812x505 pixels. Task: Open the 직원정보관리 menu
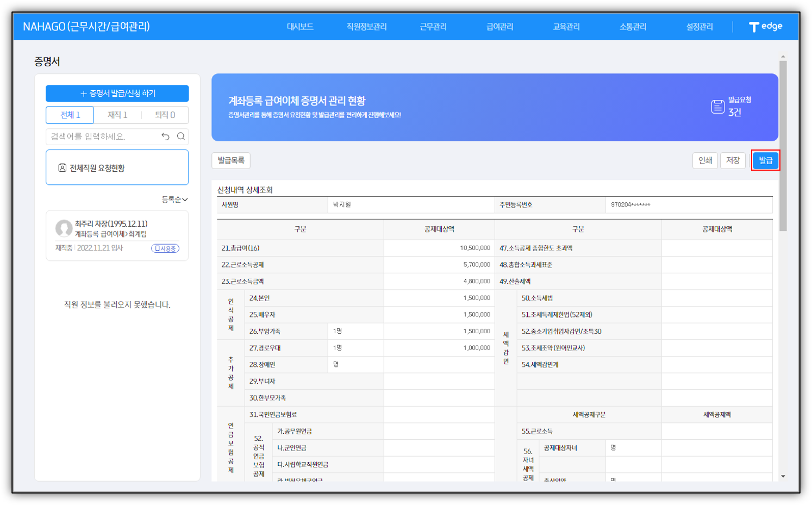click(x=366, y=27)
